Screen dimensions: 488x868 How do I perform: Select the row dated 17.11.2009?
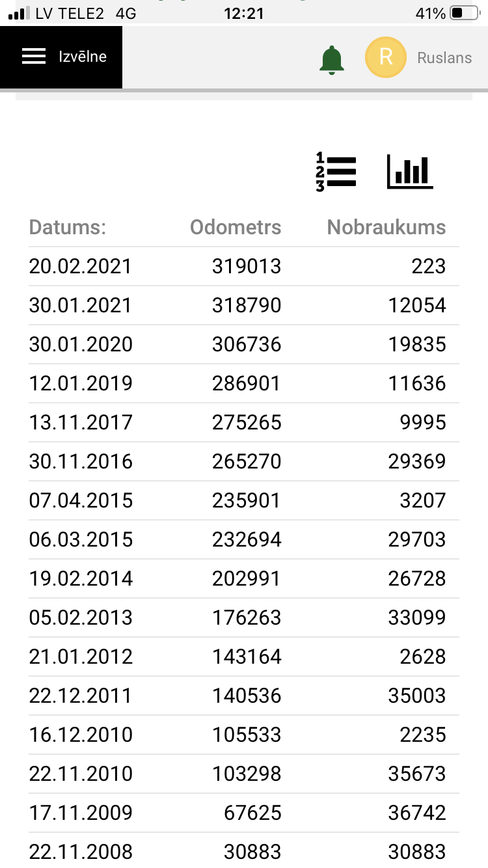[244, 813]
